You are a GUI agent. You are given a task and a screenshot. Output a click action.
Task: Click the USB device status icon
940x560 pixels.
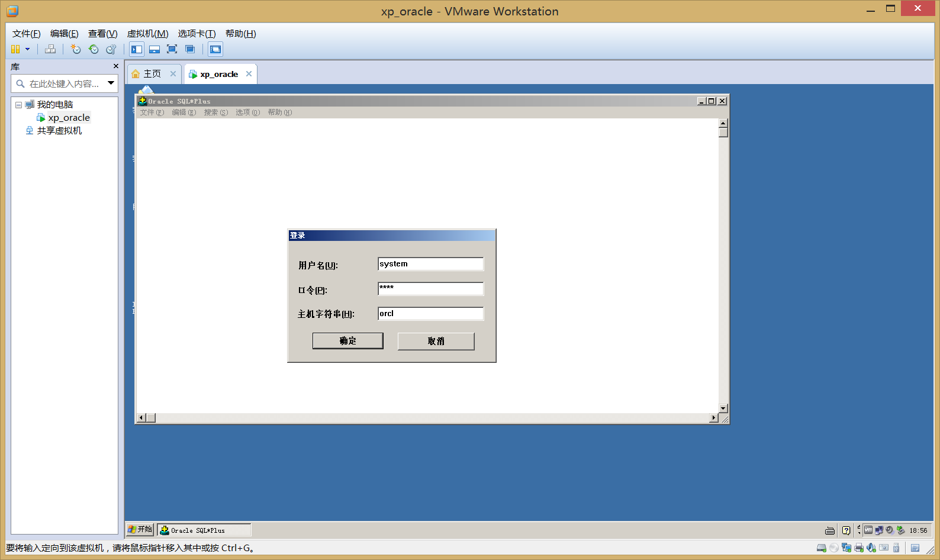[x=896, y=548]
